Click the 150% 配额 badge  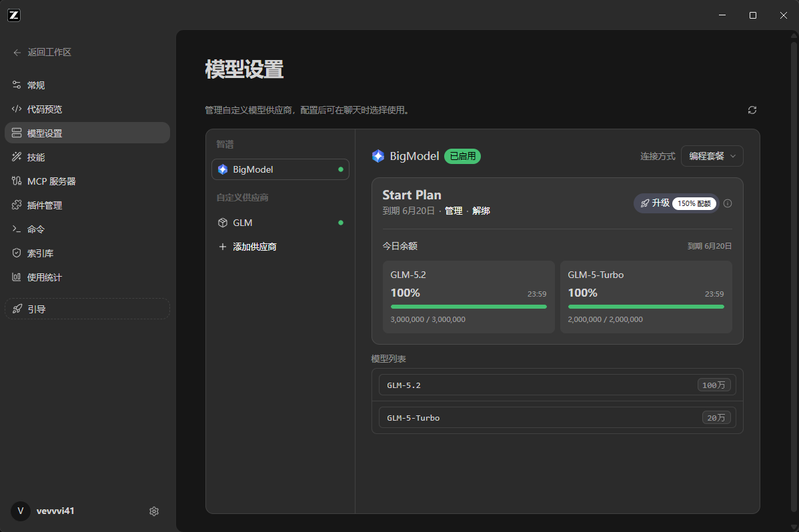point(694,203)
